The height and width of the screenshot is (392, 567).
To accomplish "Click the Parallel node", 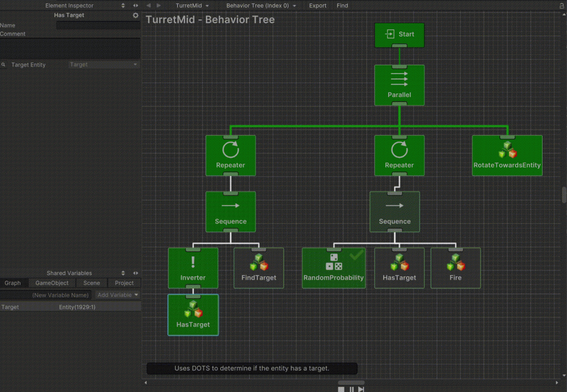I will 399,85.
